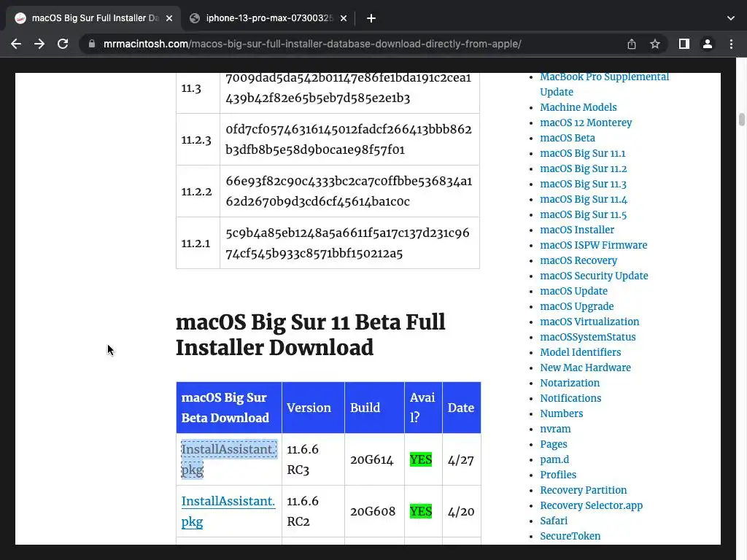
Task: Open a new tab with plus button
Action: tap(371, 18)
